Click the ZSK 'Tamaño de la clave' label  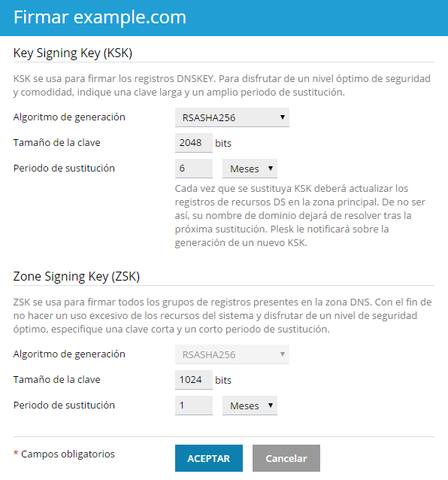[57, 380]
